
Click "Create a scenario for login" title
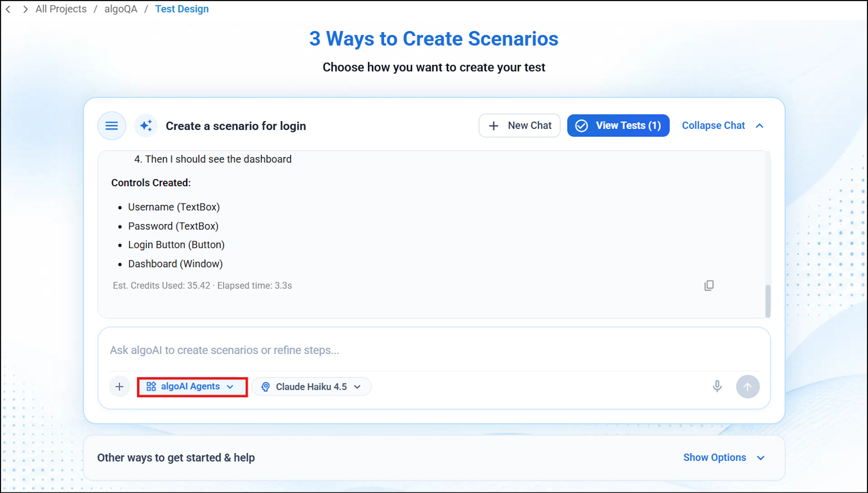pyautogui.click(x=236, y=126)
